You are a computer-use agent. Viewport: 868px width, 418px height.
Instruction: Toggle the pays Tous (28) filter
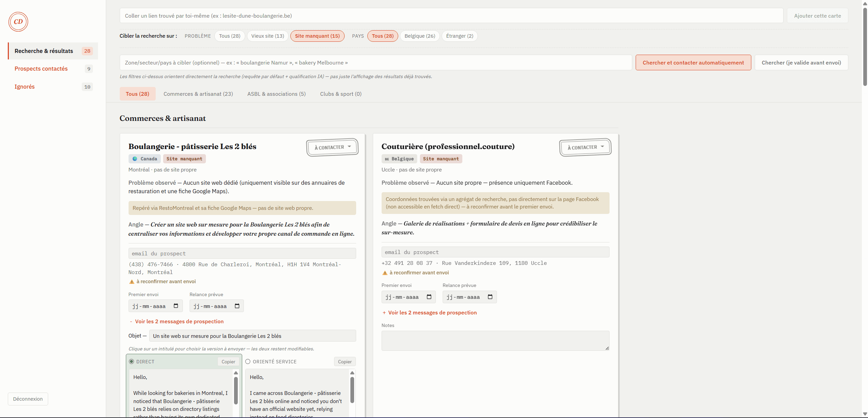pyautogui.click(x=383, y=36)
